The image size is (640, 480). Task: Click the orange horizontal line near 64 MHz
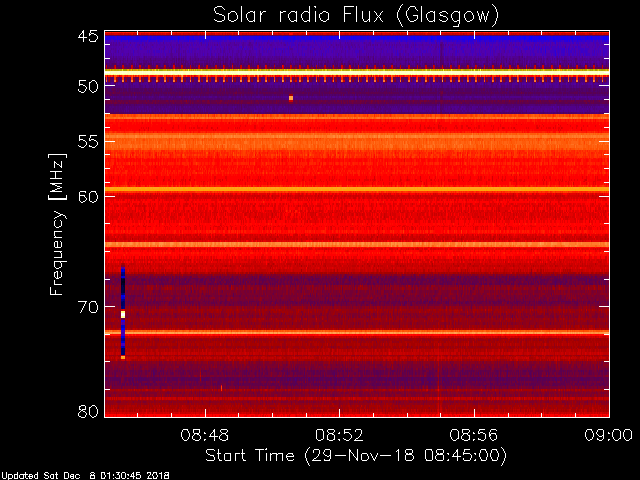357,244
